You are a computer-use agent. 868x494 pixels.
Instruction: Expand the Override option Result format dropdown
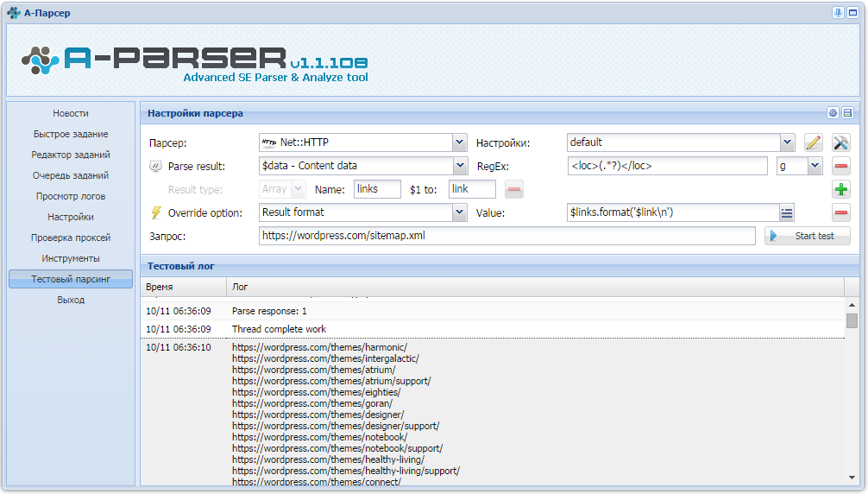[460, 212]
